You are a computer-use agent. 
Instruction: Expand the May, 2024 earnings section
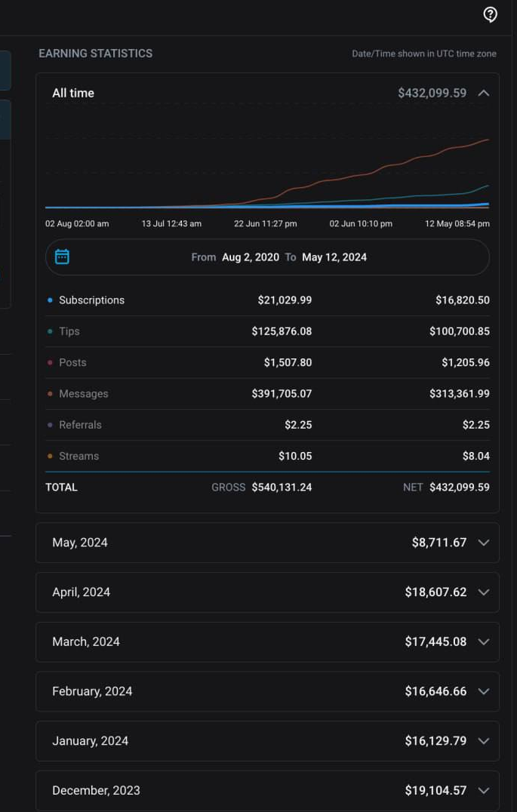(x=483, y=542)
